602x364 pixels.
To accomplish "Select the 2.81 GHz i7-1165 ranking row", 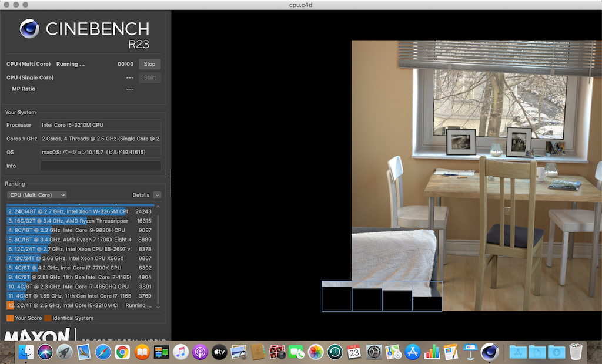I will pyautogui.click(x=80, y=277).
